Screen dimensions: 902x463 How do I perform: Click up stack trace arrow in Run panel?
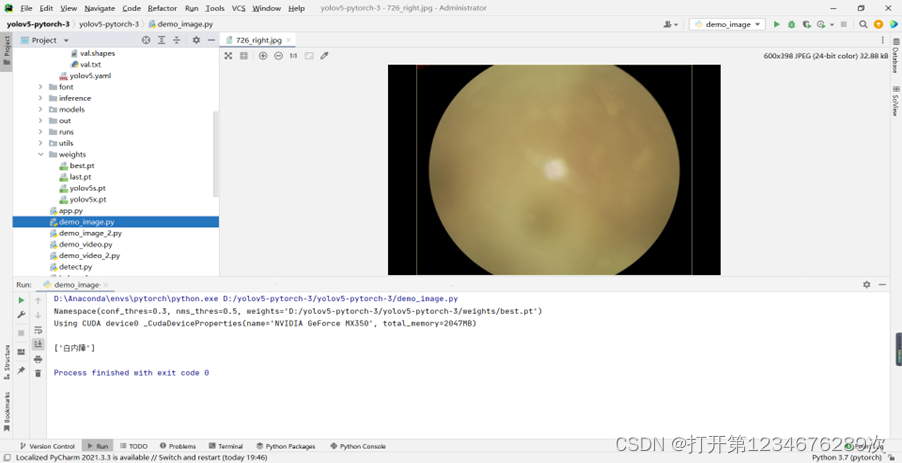[x=38, y=300]
